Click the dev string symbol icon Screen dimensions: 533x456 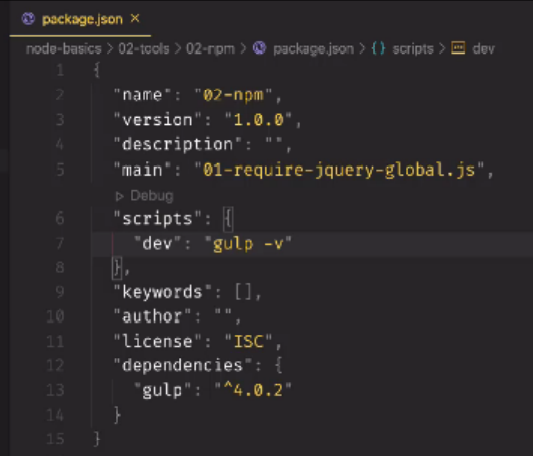(458, 48)
